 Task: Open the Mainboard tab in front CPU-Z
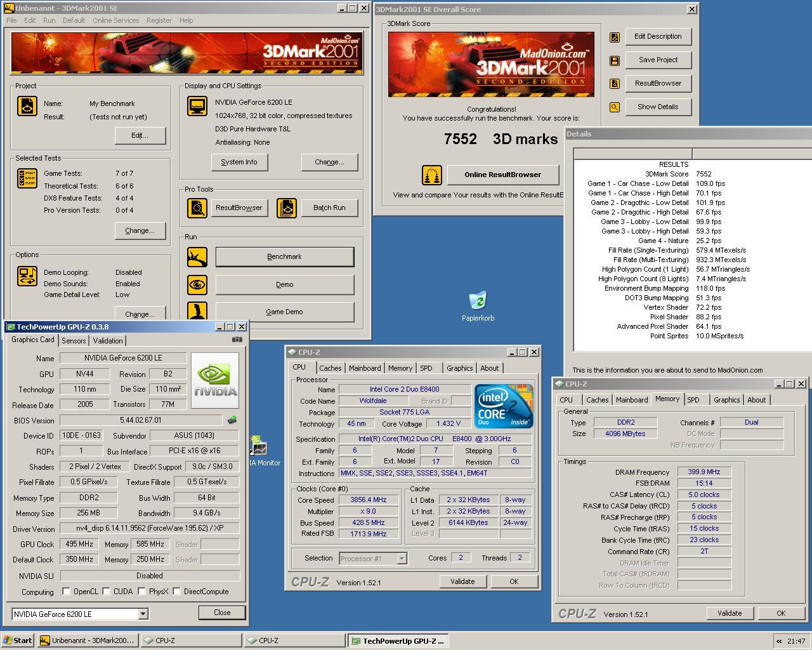pos(365,368)
